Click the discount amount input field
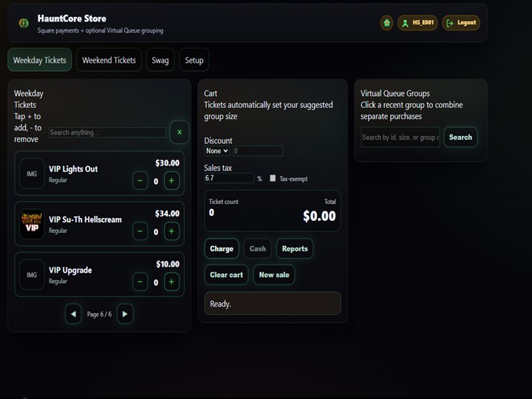Viewport: 532px width, 399px height. (x=258, y=151)
